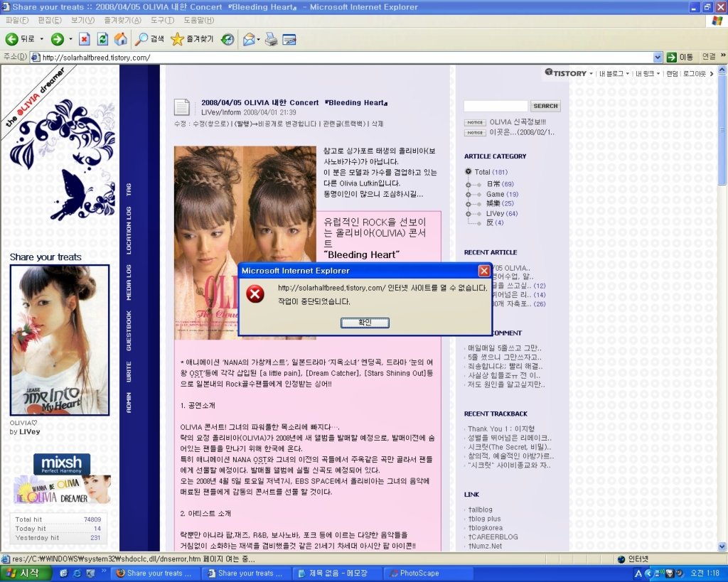Screen dimensions: 728x582
Task: Open the Start (시작) button
Action: coord(26,573)
